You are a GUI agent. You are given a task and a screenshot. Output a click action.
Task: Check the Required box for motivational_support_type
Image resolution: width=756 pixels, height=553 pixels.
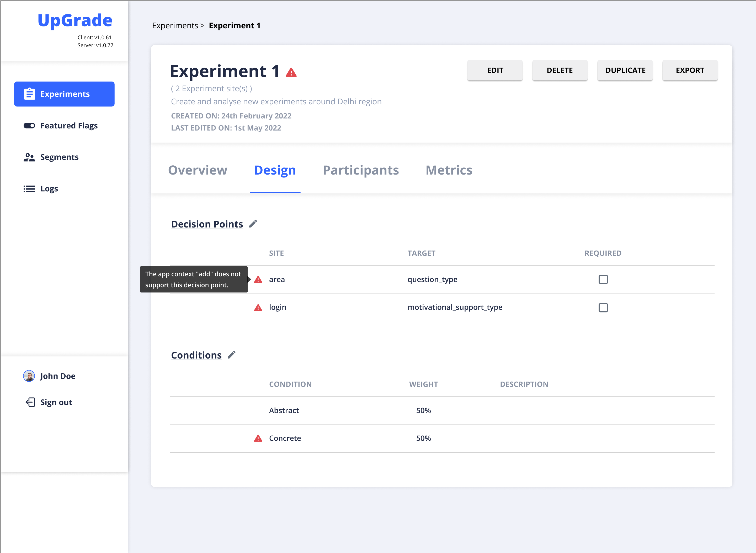pyautogui.click(x=603, y=307)
